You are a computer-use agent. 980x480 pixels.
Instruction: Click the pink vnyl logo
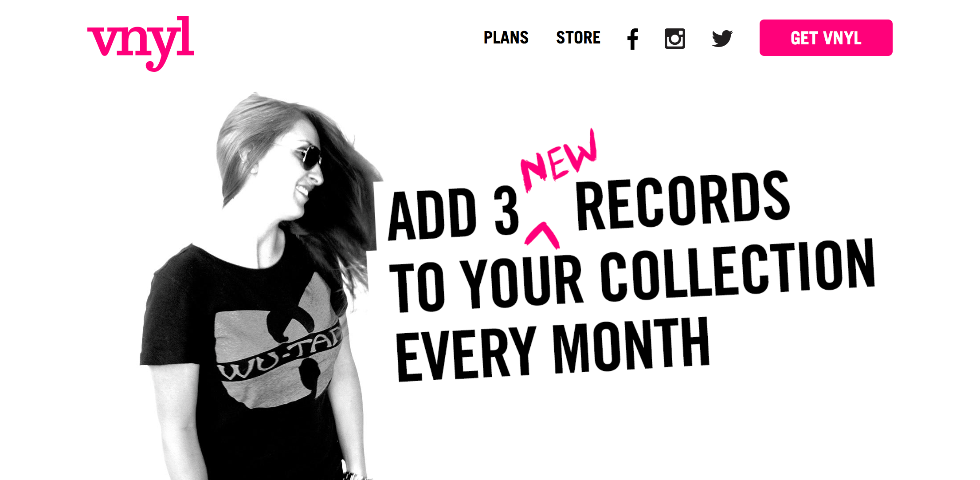coord(141,43)
